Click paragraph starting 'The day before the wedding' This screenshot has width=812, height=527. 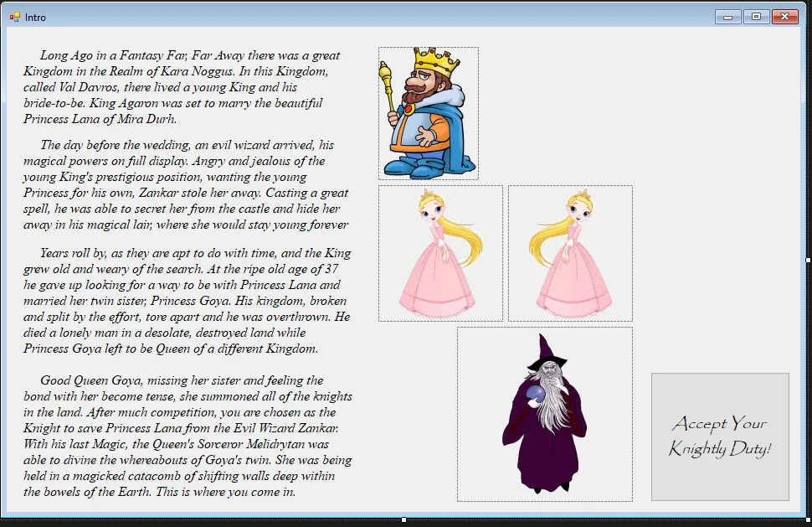[x=186, y=184]
